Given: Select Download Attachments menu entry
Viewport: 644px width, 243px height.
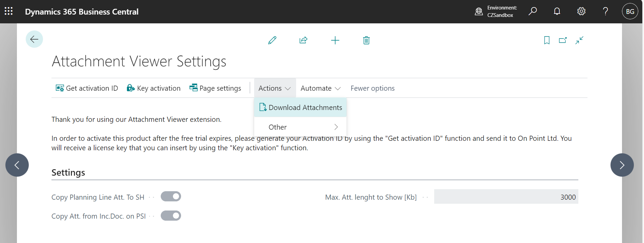Looking at the screenshot, I should 300,108.
